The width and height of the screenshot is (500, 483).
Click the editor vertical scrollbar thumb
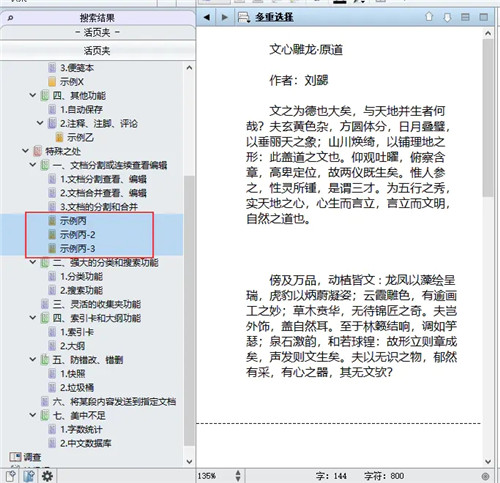(488, 117)
